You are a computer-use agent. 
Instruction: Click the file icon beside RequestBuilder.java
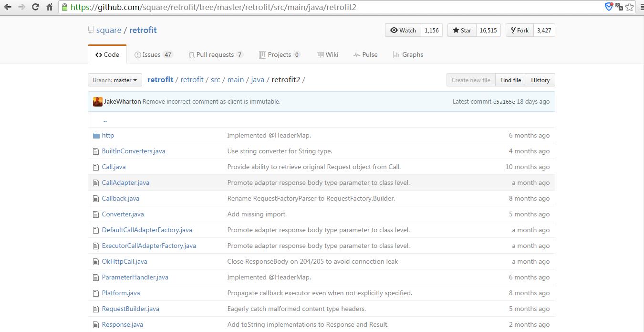(96, 309)
